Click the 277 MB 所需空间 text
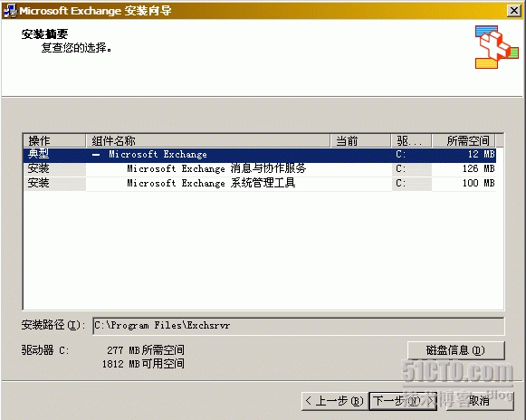This screenshot has height=420, width=526. (146, 350)
